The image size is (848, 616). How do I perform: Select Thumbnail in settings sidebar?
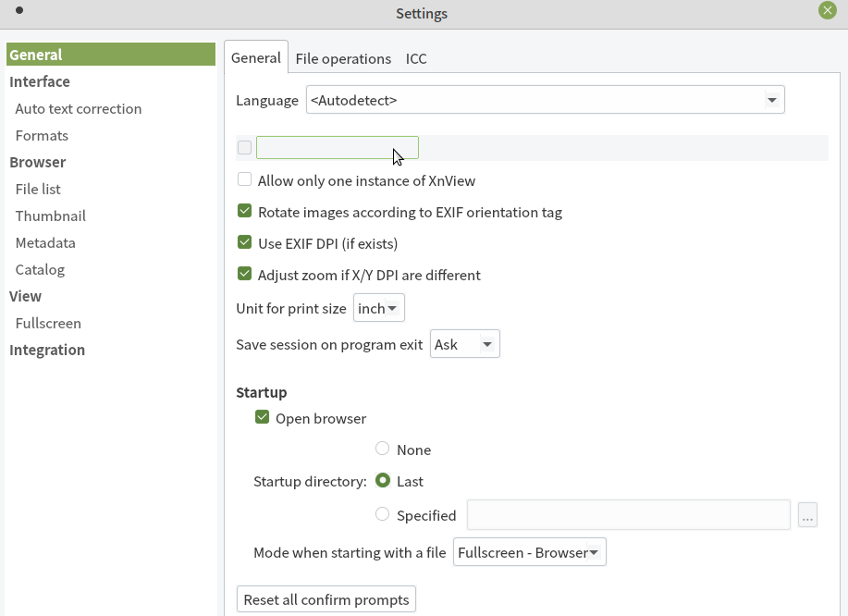click(50, 216)
